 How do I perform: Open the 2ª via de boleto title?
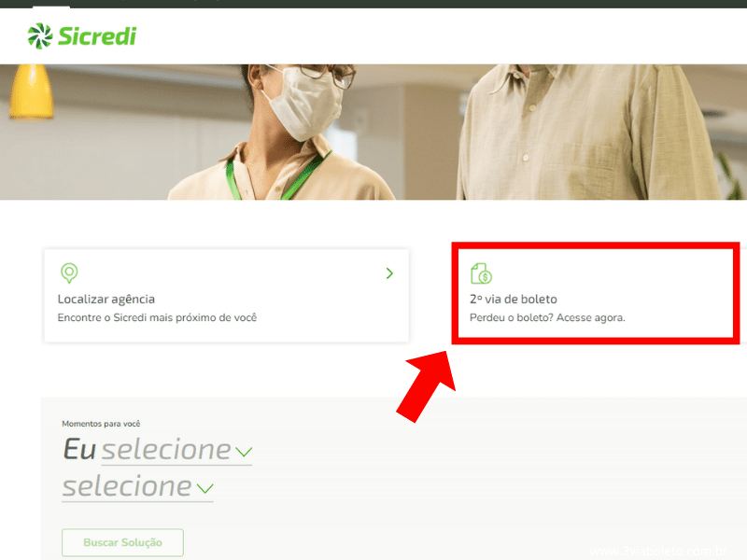click(514, 299)
